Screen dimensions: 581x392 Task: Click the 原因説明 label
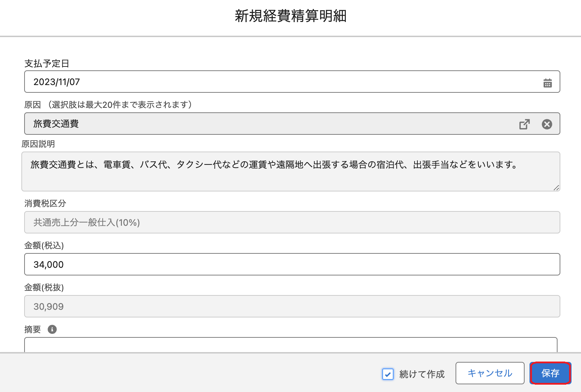click(x=38, y=144)
